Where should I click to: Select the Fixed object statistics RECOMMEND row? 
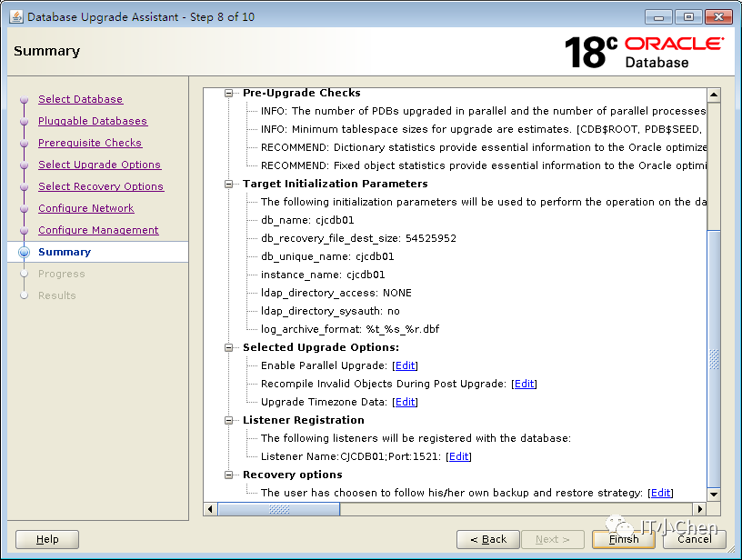pos(484,165)
